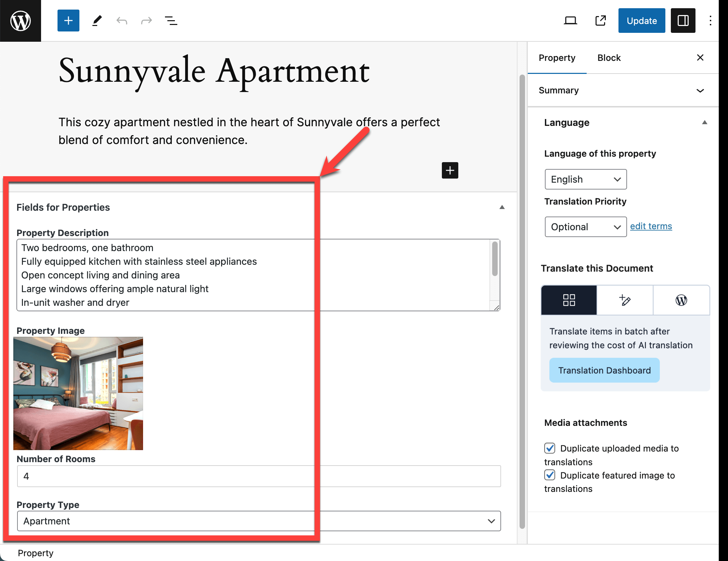Viewport: 728px width, 561px height.
Task: Open the Translation Dashboard
Action: point(604,370)
